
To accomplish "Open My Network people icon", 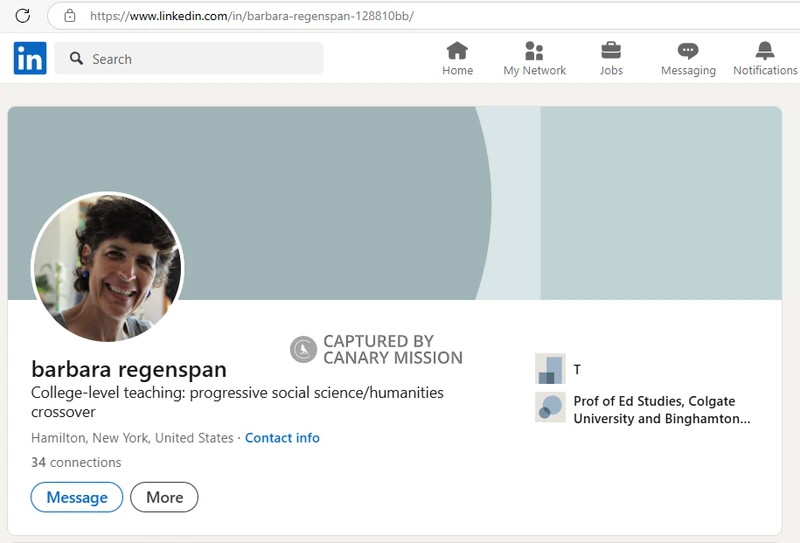I will (534, 51).
